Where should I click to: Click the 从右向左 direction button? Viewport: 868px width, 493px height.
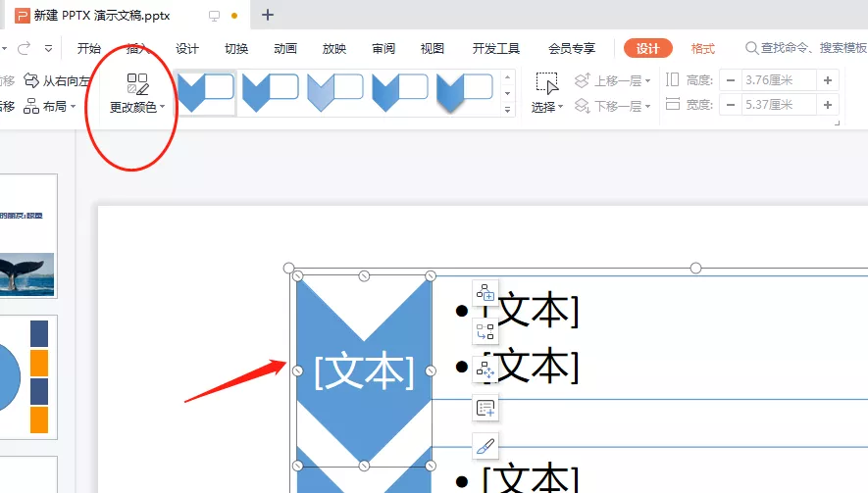57,80
